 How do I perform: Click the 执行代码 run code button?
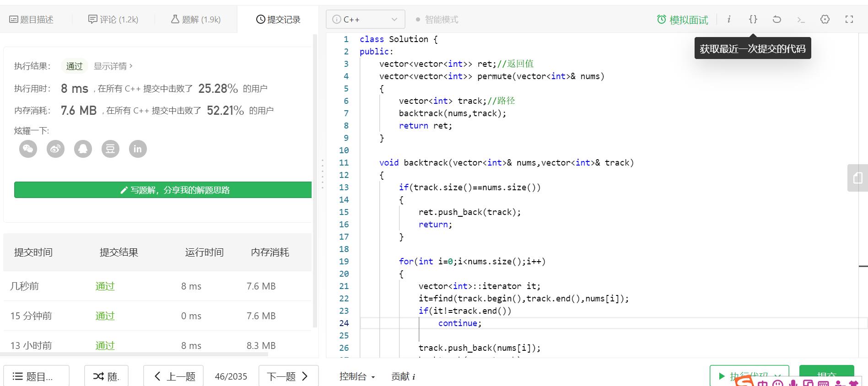click(749, 376)
